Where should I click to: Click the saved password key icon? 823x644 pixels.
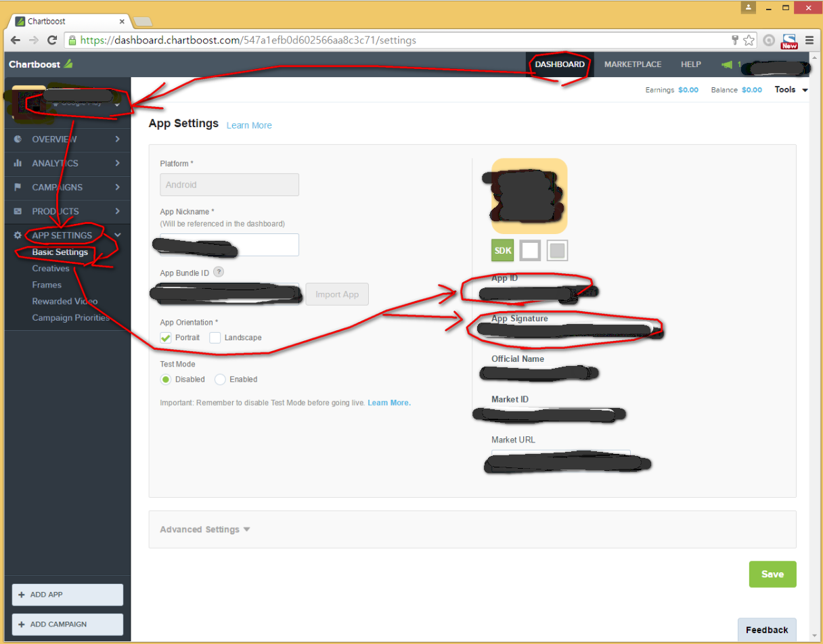735,40
